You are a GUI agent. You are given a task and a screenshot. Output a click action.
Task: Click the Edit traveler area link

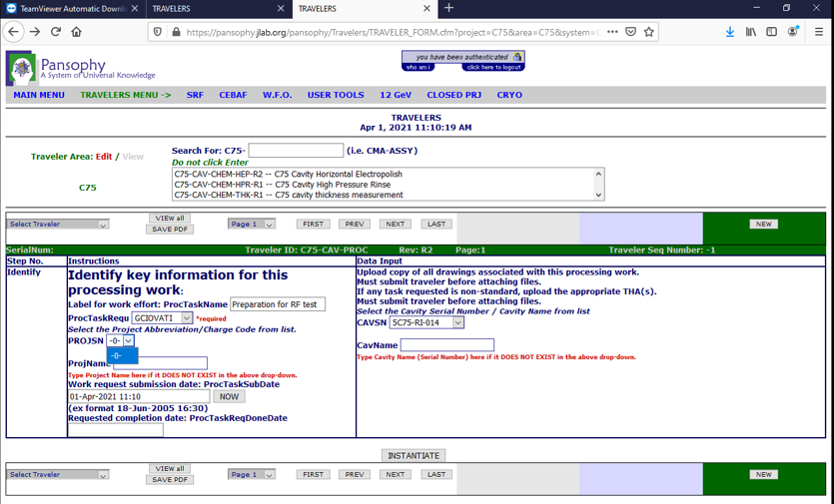click(104, 157)
